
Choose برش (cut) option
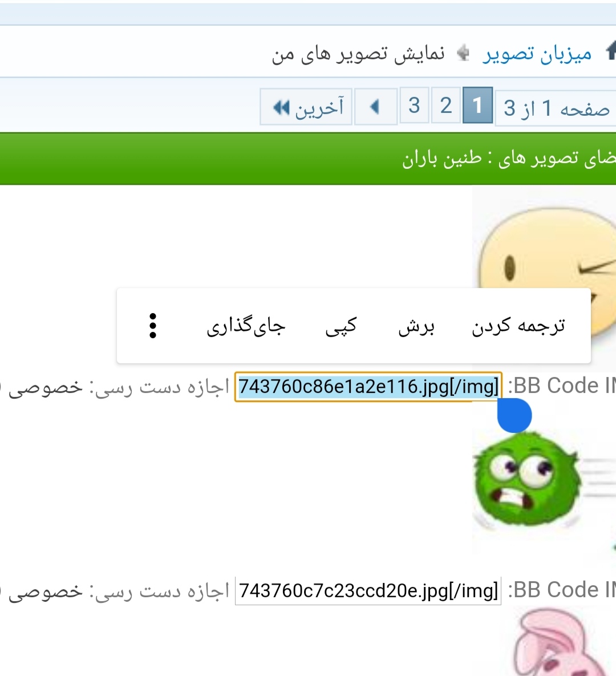(416, 326)
